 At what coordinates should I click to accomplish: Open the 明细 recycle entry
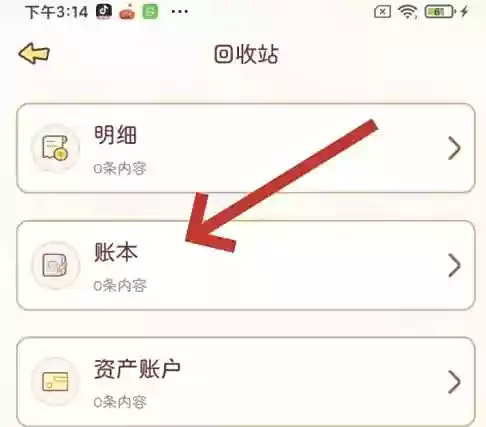(x=246, y=148)
